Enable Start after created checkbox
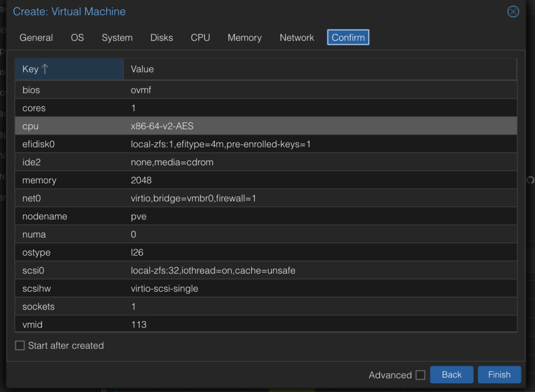The width and height of the screenshot is (535, 392). 20,346
